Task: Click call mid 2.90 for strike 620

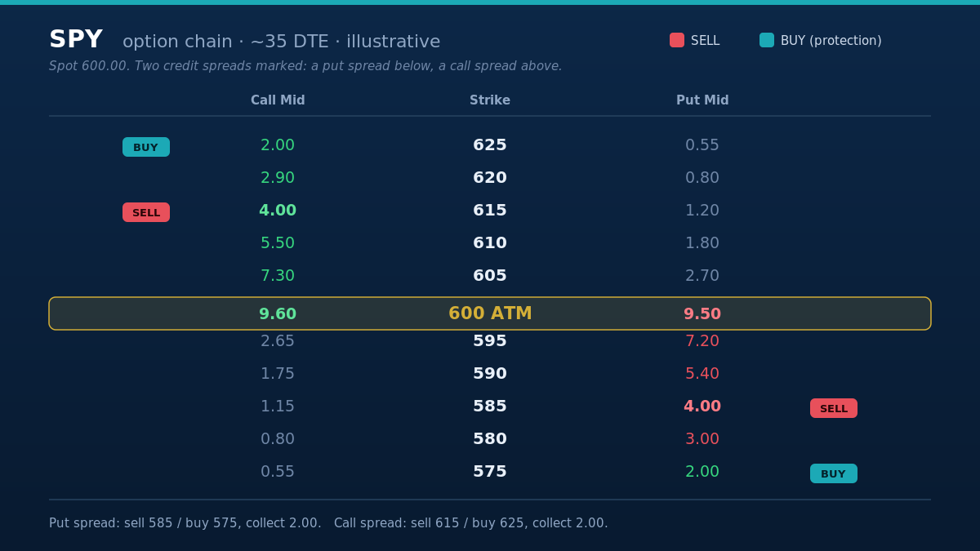Action: pos(278,178)
